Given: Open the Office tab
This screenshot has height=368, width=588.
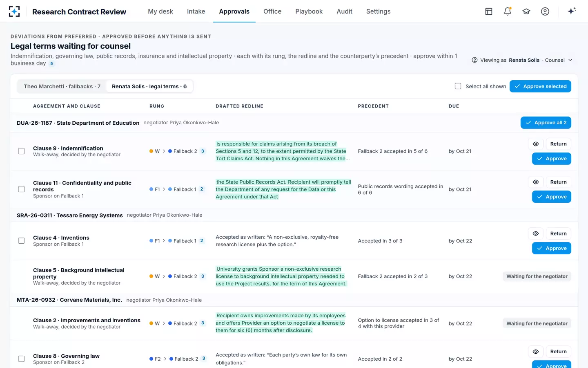Looking at the screenshot, I should click(x=272, y=11).
